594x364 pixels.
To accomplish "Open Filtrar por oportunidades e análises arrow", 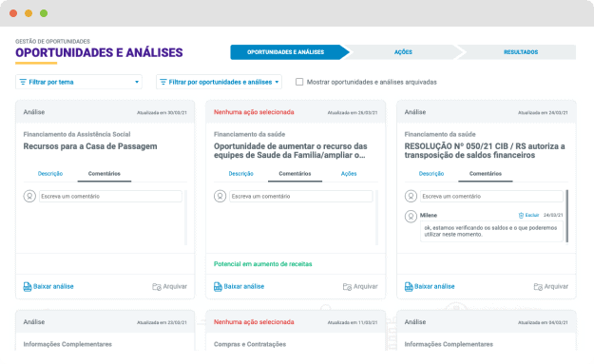I will click(x=277, y=82).
